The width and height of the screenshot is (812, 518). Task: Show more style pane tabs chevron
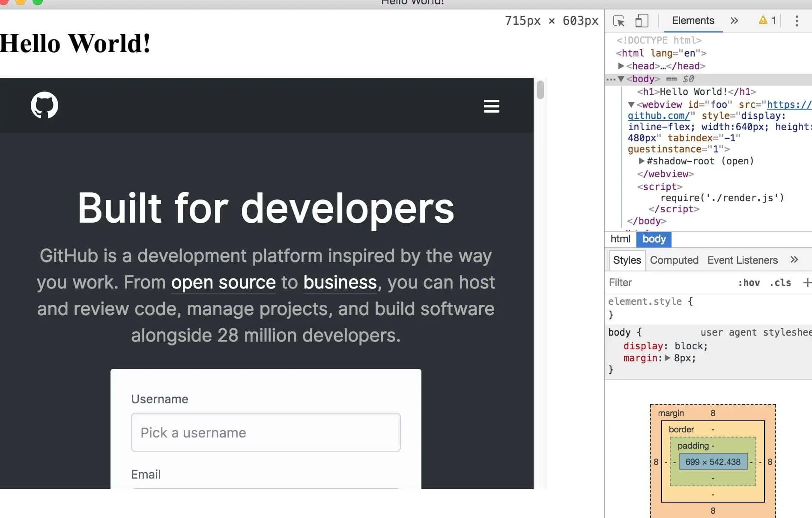pos(794,260)
